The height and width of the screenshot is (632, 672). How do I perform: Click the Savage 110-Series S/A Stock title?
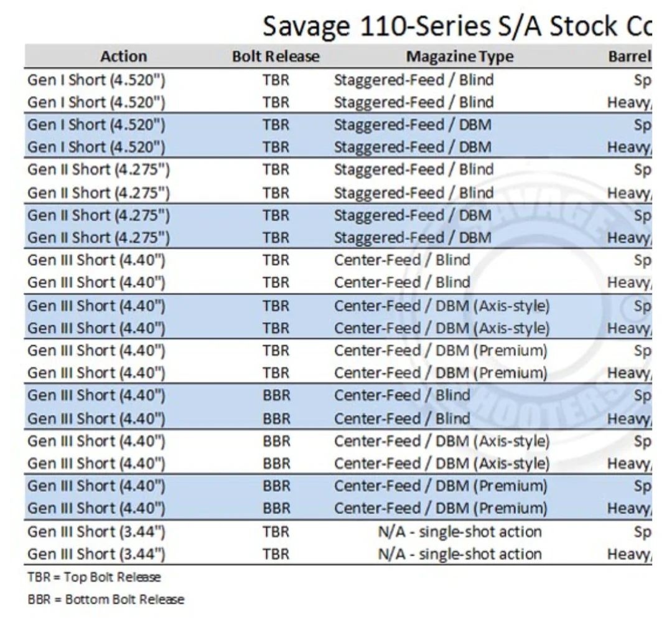click(457, 26)
